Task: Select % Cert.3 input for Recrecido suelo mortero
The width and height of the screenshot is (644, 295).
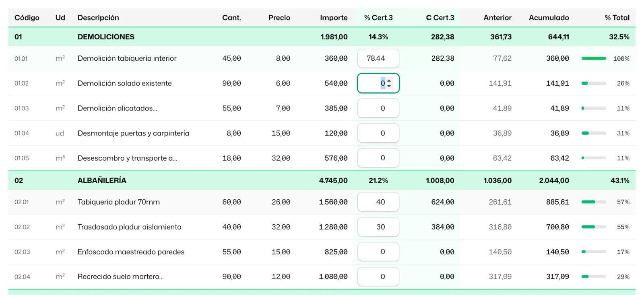Action: 378,277
